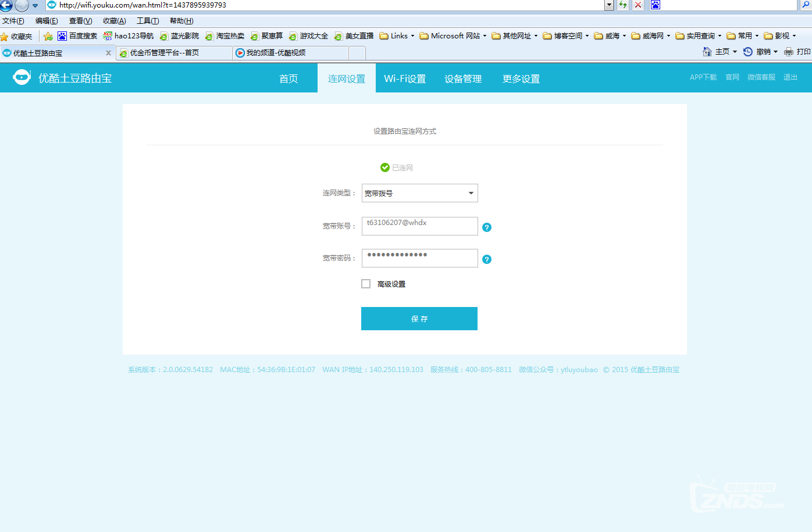Open the 查看(V) menu

coord(80,21)
